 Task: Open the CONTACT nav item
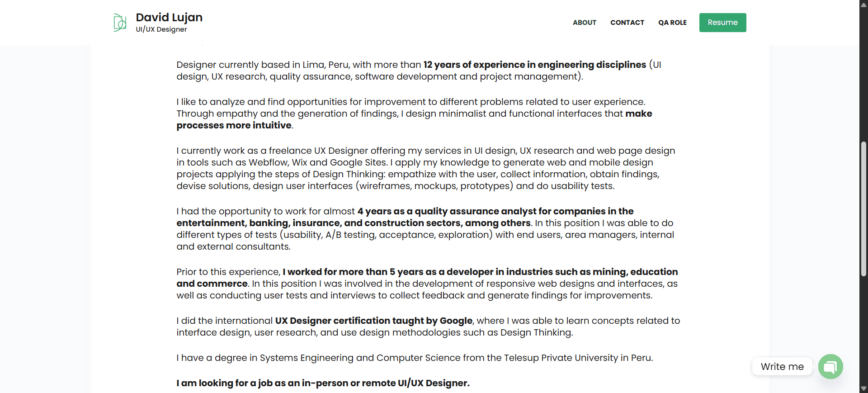pyautogui.click(x=627, y=23)
